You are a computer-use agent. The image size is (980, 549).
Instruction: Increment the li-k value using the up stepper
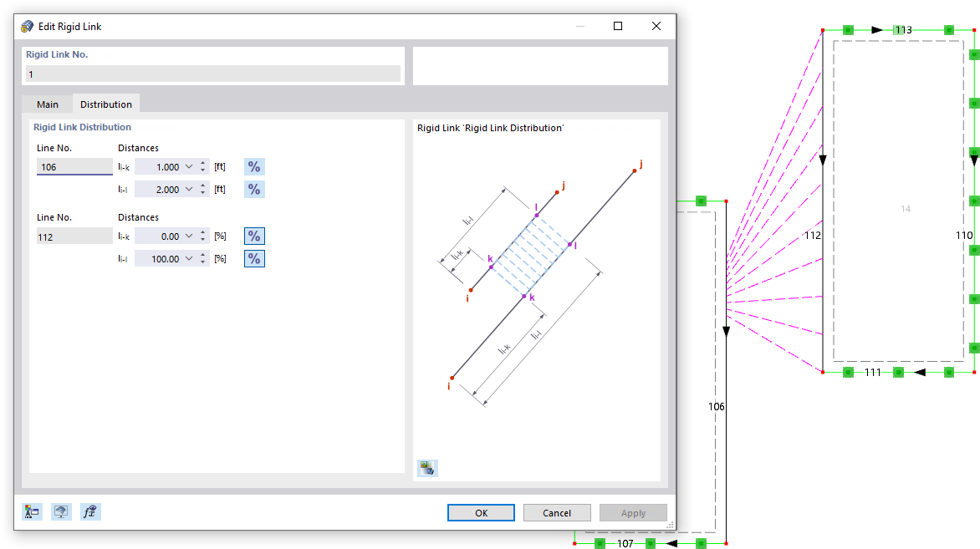click(x=202, y=163)
